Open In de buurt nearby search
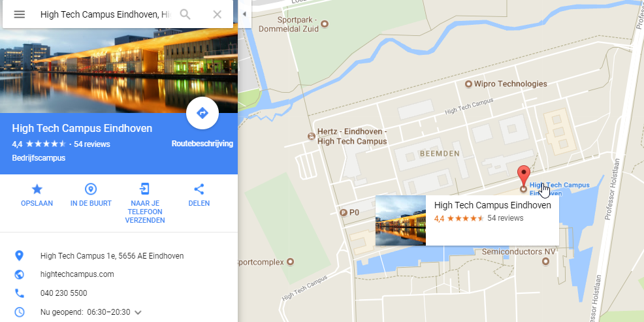 click(91, 196)
